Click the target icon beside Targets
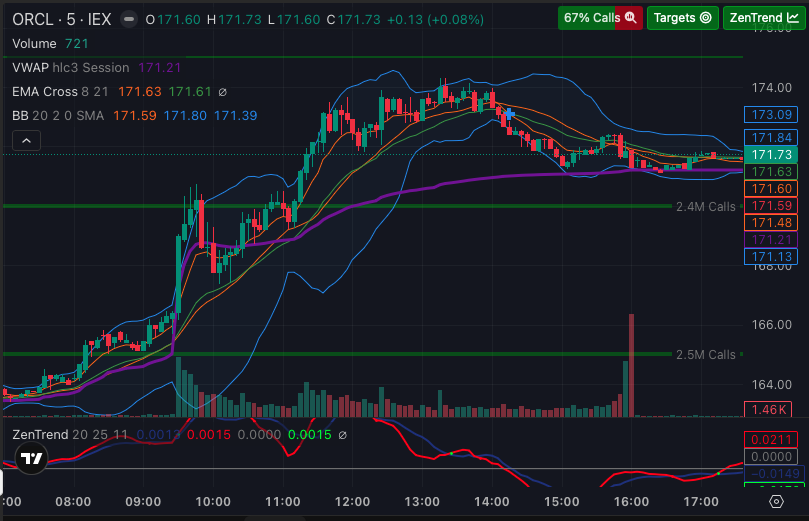The width and height of the screenshot is (809, 521). pos(705,18)
